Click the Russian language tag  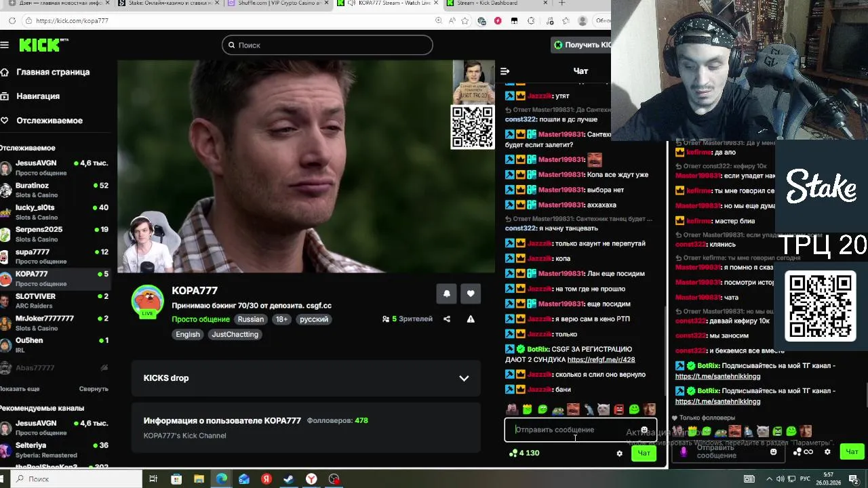pyautogui.click(x=251, y=319)
